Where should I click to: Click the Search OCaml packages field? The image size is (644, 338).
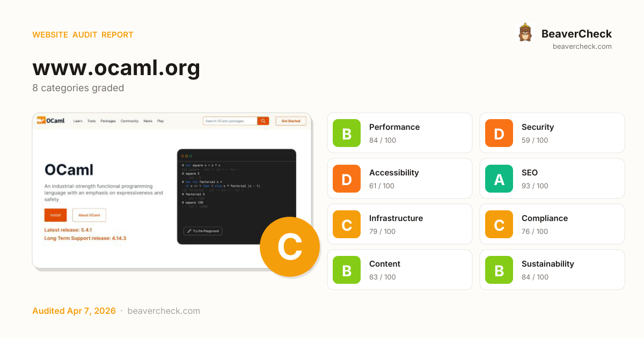pyautogui.click(x=230, y=121)
